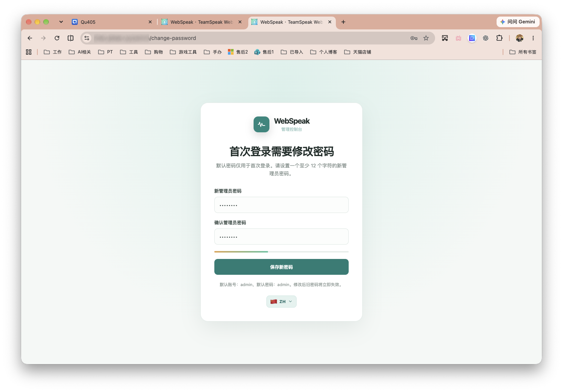Click the password strength meter bar

click(281, 251)
